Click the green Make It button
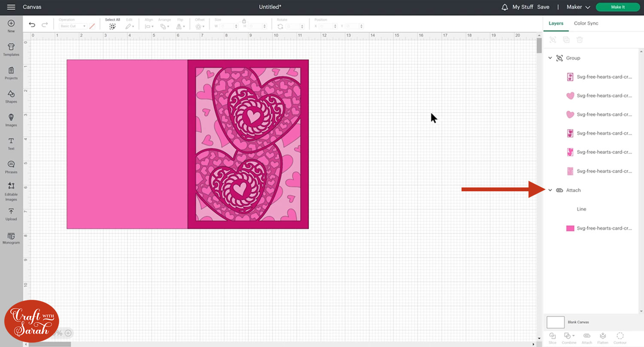 617,7
